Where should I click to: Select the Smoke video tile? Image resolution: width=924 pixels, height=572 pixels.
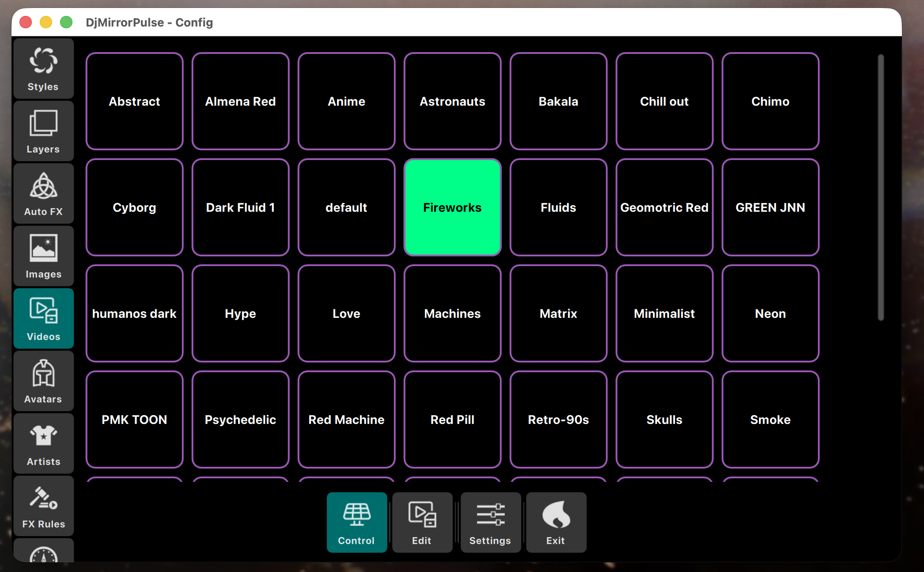tap(771, 419)
